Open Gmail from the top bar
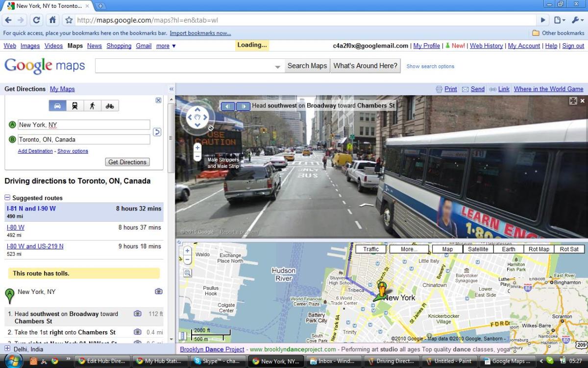Screen dimensions: 588x368 pyautogui.click(x=144, y=46)
